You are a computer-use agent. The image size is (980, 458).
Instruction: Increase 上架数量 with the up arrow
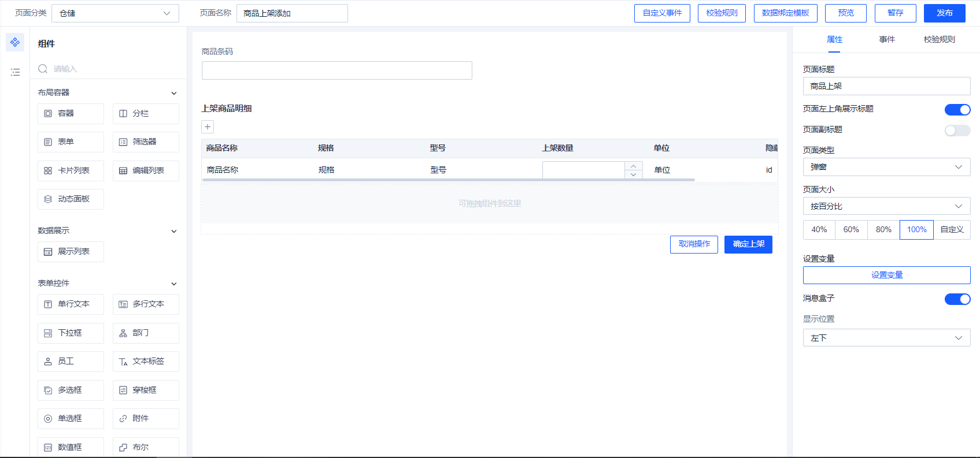634,166
